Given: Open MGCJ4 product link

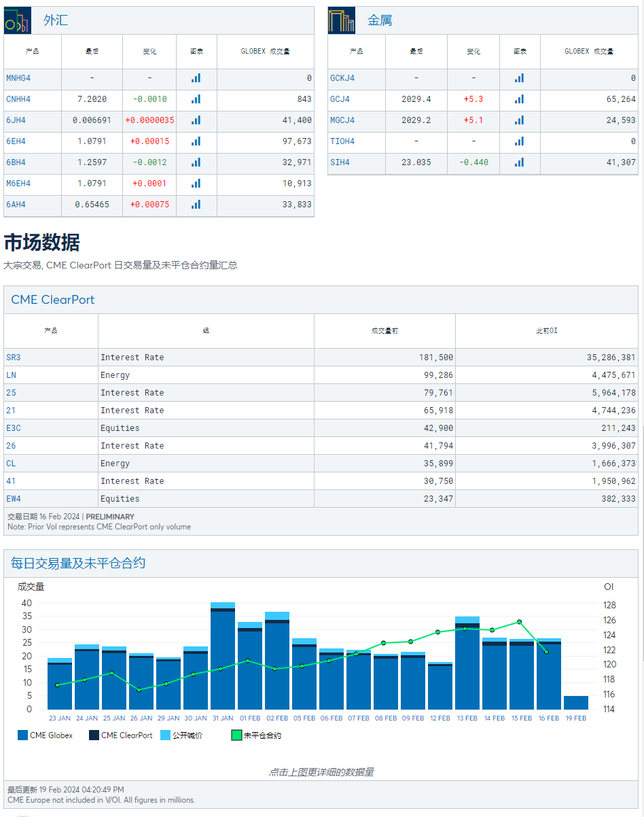Looking at the screenshot, I should 342,120.
